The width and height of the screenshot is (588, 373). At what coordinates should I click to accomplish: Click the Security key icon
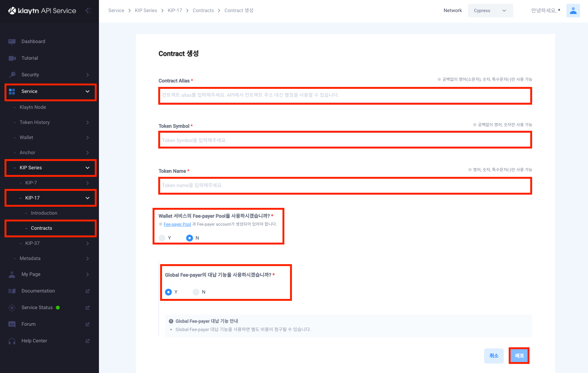pyautogui.click(x=12, y=75)
